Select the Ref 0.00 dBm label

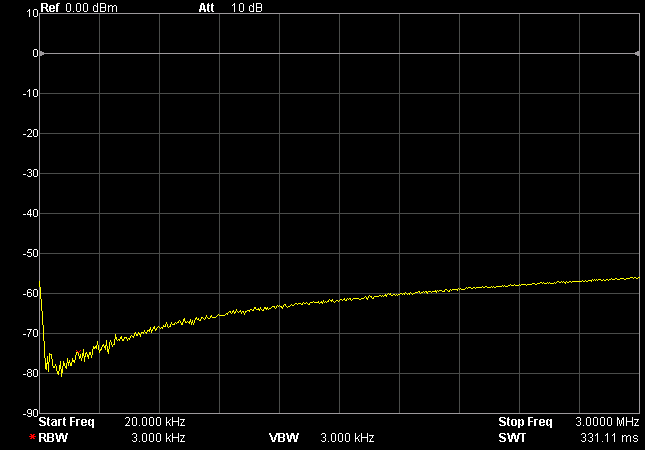[79, 7]
